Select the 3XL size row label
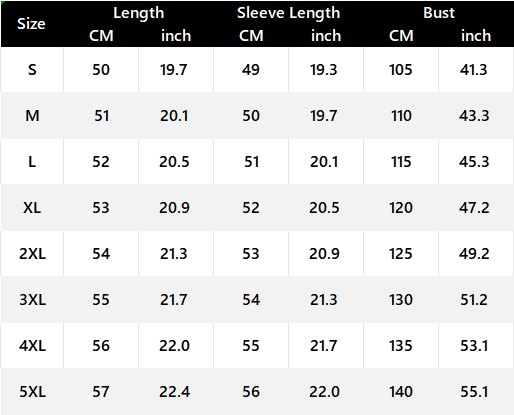This screenshot has height=415, width=514. [32, 300]
